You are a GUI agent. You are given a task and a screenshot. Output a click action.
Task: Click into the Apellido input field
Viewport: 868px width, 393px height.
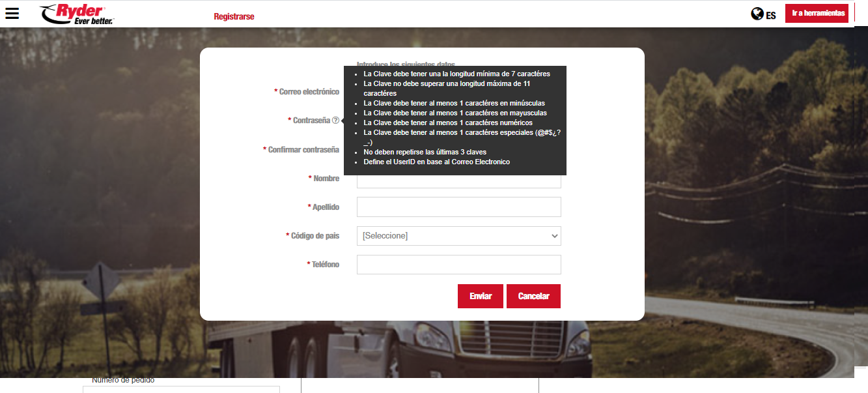click(x=458, y=207)
